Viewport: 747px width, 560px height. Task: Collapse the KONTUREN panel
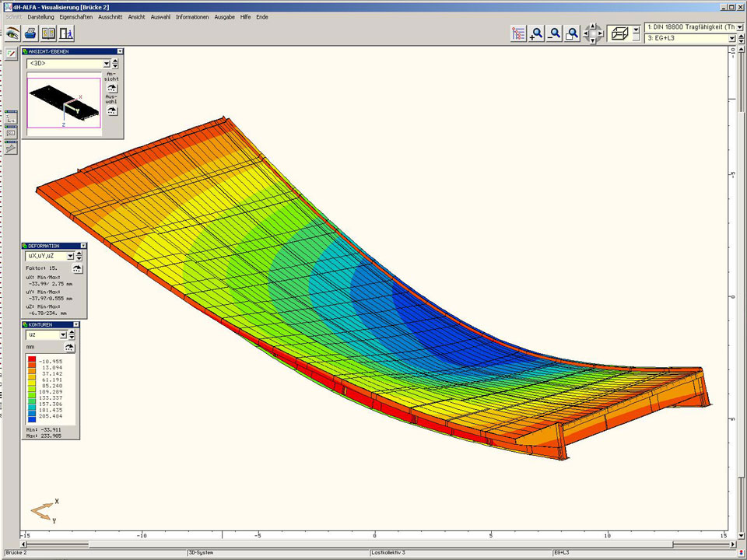(75, 324)
